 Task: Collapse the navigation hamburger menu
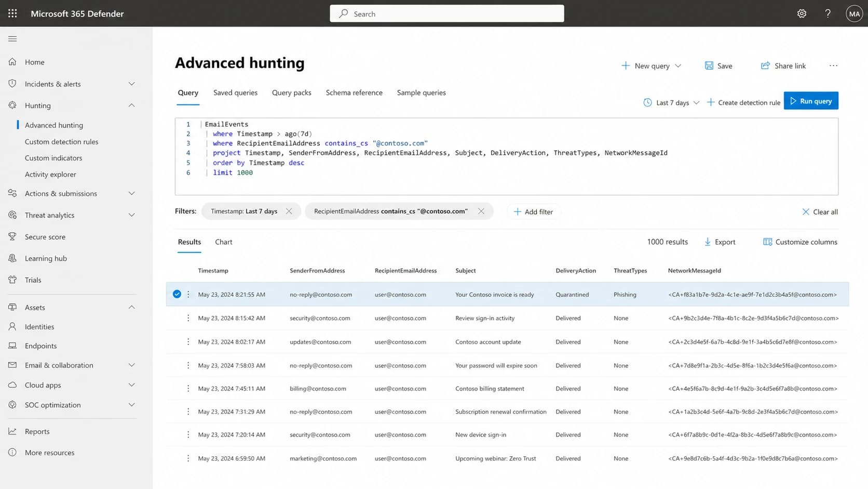pos(12,39)
